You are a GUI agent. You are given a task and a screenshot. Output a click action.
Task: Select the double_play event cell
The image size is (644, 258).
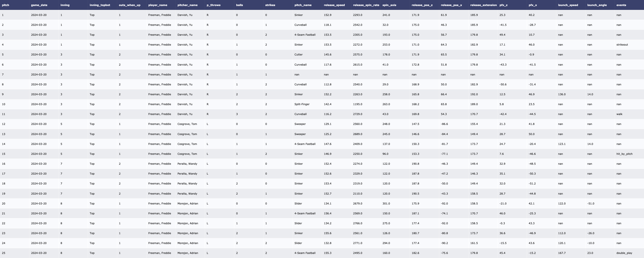[x=624, y=253]
